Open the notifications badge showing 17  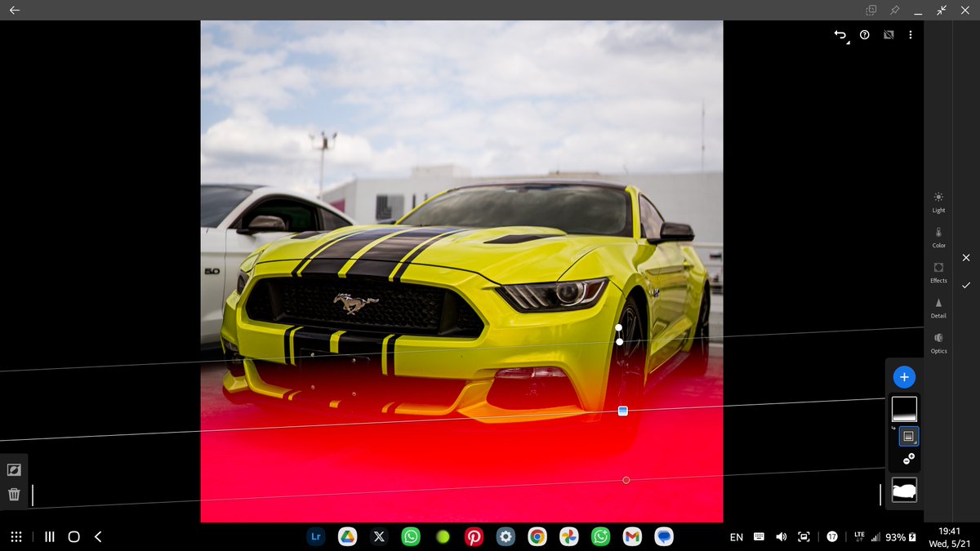[832, 537]
